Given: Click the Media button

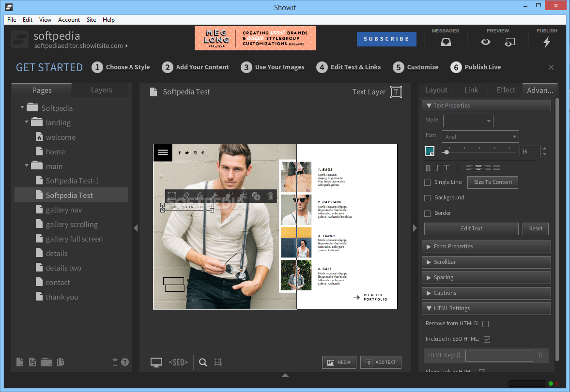Looking at the screenshot, I should (x=339, y=362).
